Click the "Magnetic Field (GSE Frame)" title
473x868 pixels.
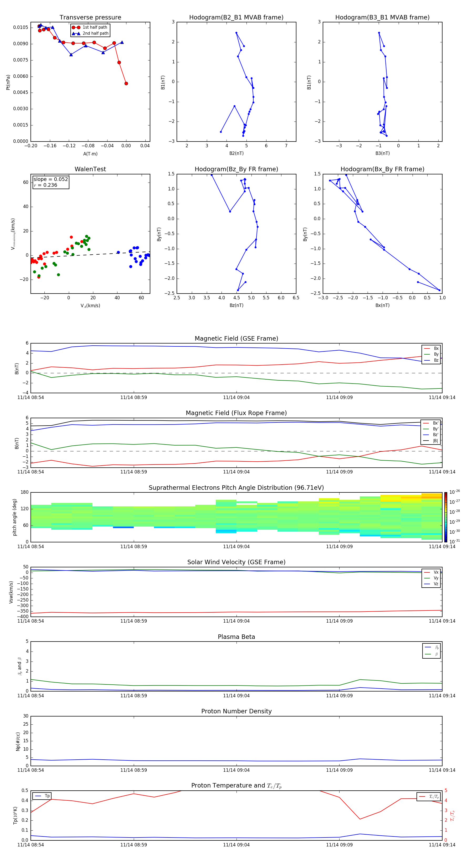tap(236, 339)
